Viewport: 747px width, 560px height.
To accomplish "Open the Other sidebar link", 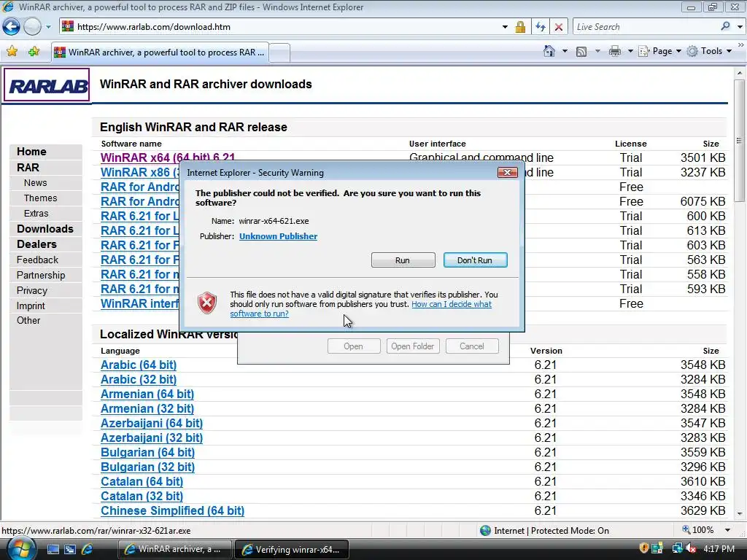I will 28,321.
